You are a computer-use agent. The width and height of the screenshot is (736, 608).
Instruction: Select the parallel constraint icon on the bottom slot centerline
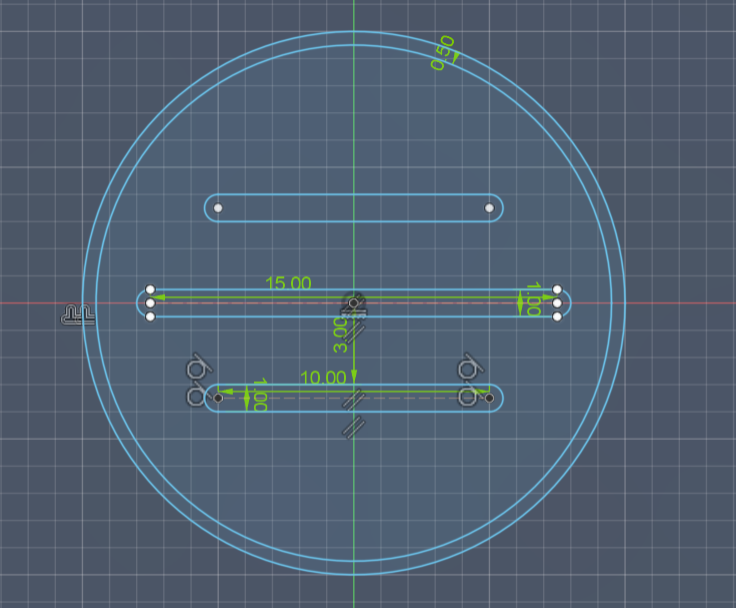352,400
